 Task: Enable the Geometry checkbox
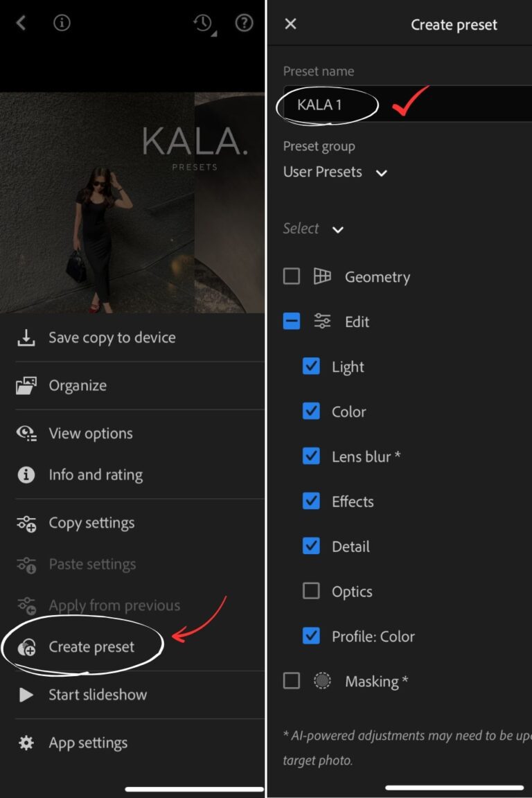click(x=292, y=276)
